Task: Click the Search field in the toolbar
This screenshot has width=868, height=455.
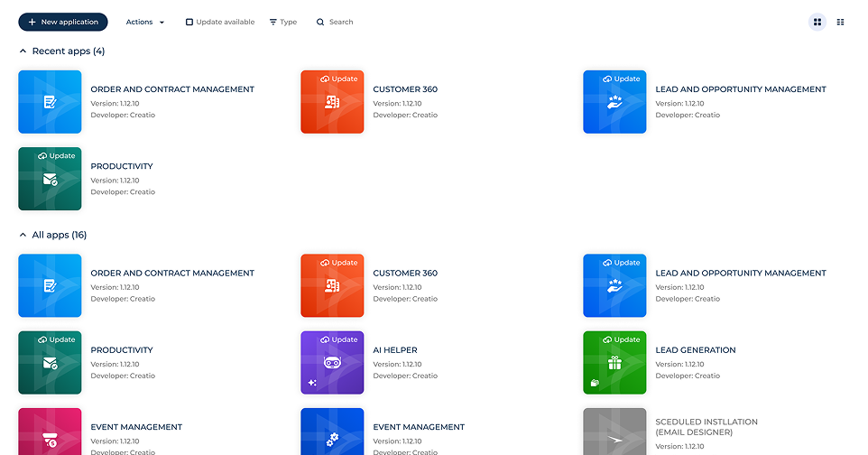Action: point(340,22)
